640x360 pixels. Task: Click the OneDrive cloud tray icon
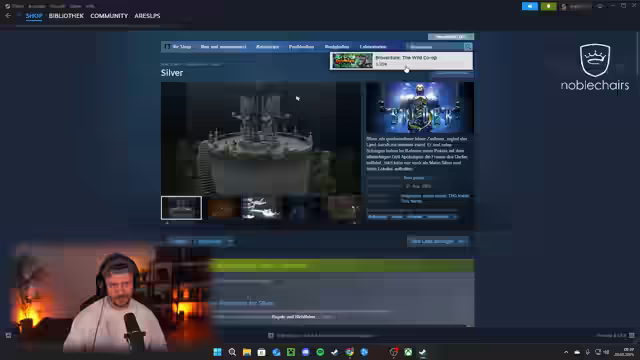coord(577,352)
